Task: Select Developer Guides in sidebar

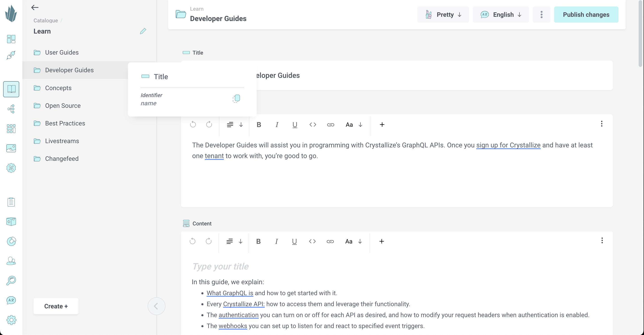Action: point(69,70)
